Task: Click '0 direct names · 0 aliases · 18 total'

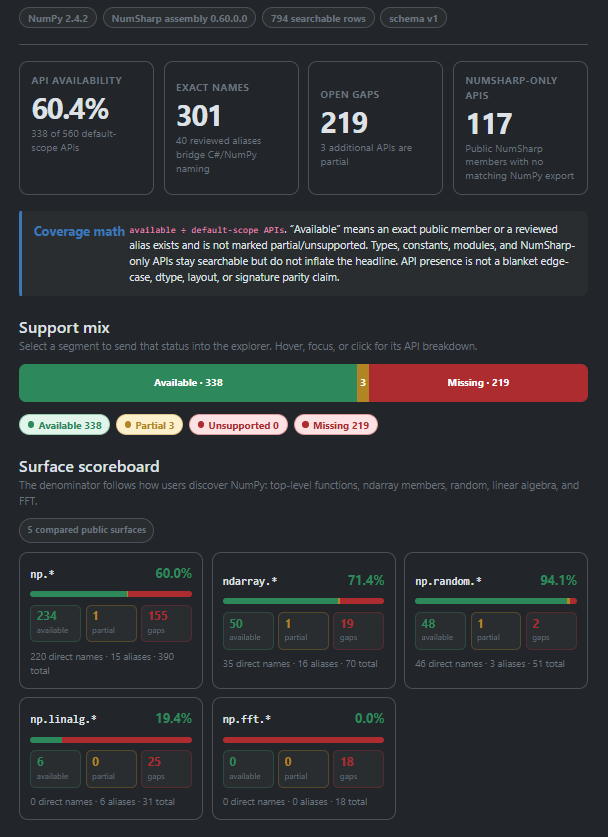Action: click(x=295, y=802)
